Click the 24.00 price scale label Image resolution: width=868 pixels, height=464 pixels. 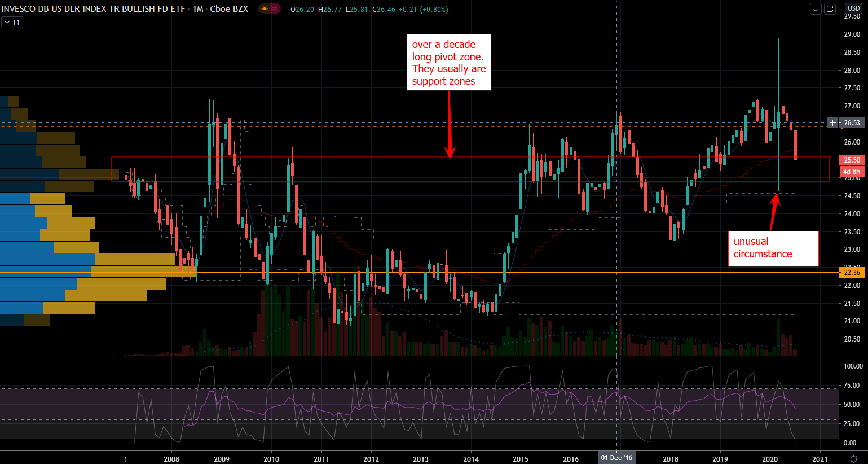(852, 214)
